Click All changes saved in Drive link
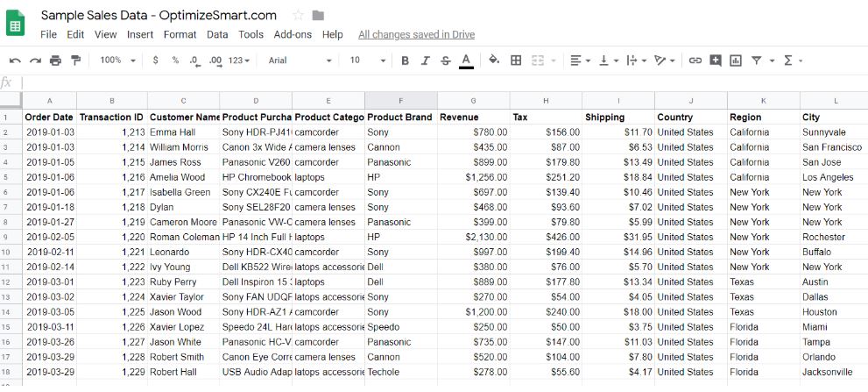868x392 pixels. point(416,34)
